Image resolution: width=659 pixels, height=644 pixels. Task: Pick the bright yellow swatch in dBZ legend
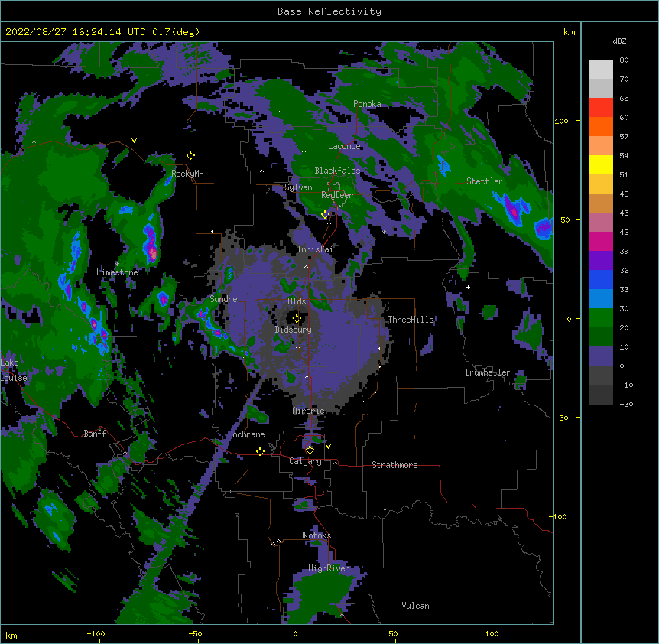601,164
